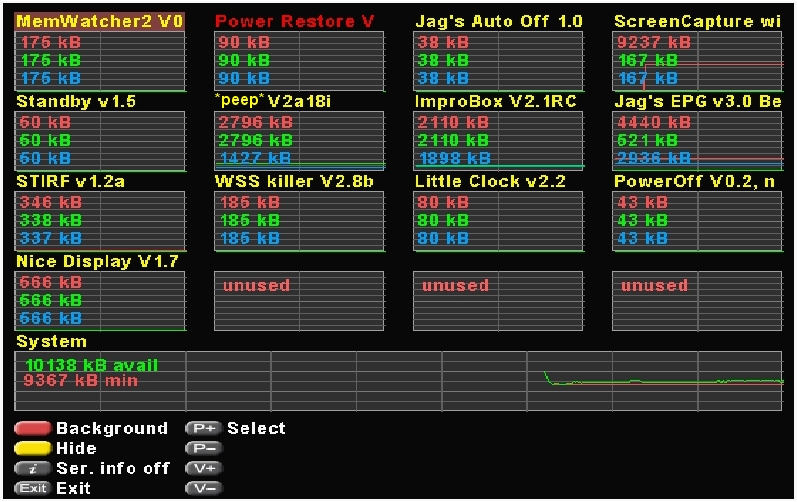Click the Exit key icon
Image resolution: width=797 pixels, height=502 pixels.
pyautogui.click(x=33, y=488)
